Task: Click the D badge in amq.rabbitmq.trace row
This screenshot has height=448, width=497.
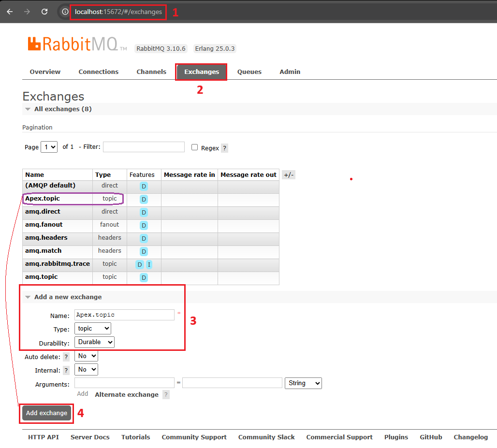Action: click(x=139, y=264)
